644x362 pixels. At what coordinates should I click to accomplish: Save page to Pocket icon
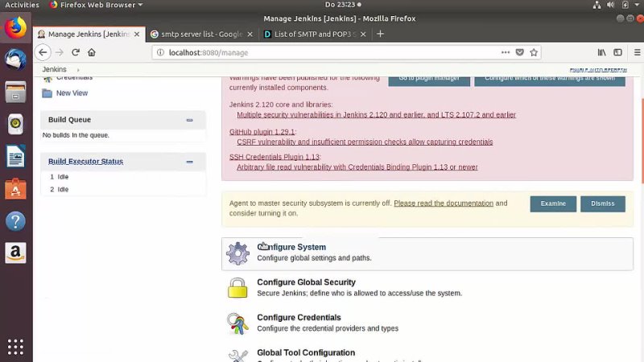tap(519, 52)
